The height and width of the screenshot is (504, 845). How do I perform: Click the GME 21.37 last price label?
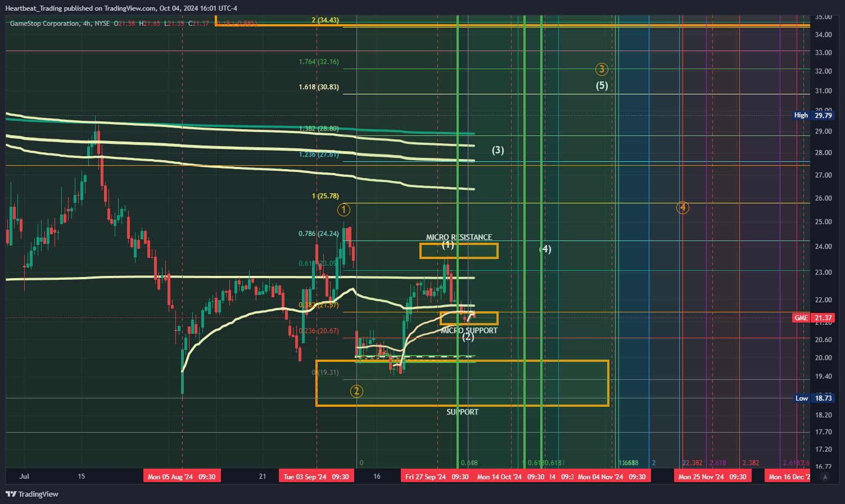pos(813,317)
